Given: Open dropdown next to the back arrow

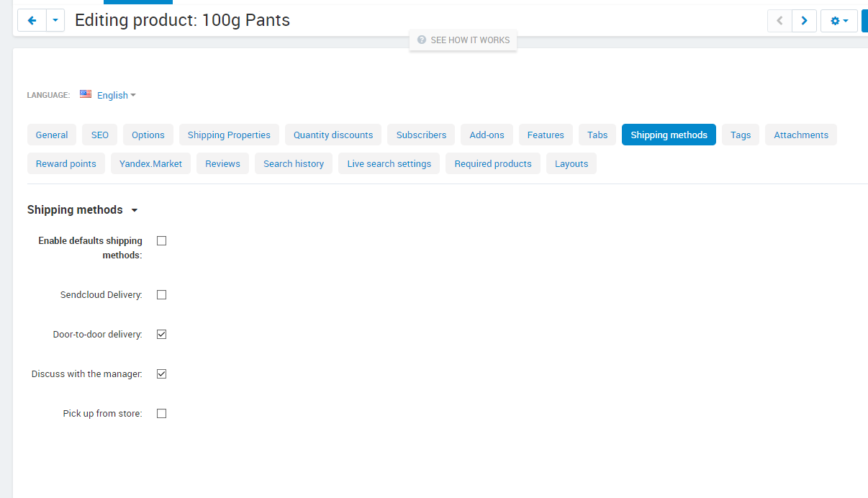Looking at the screenshot, I should coord(55,21).
